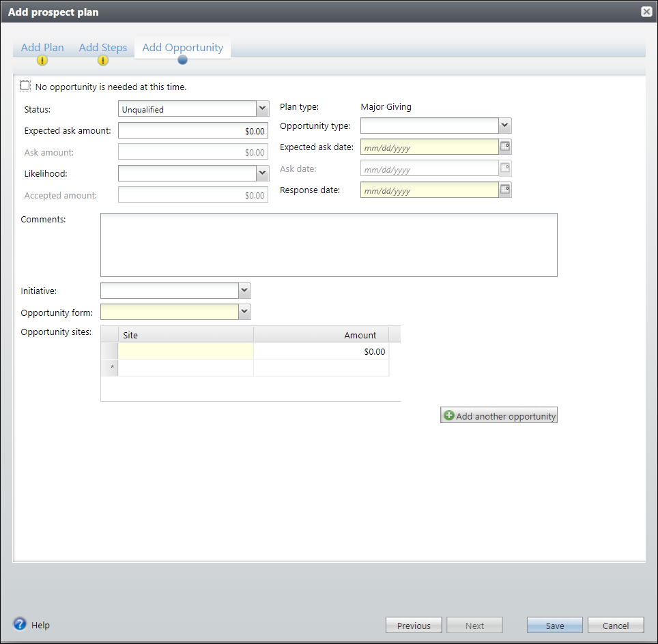Viewport: 658px width, 644px height.
Task: Click the Previous button
Action: (x=414, y=626)
